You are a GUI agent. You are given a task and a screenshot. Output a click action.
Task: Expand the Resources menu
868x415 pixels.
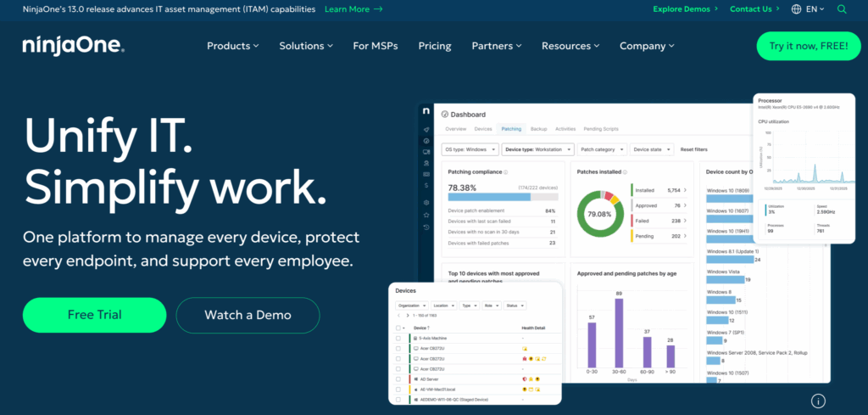570,46
